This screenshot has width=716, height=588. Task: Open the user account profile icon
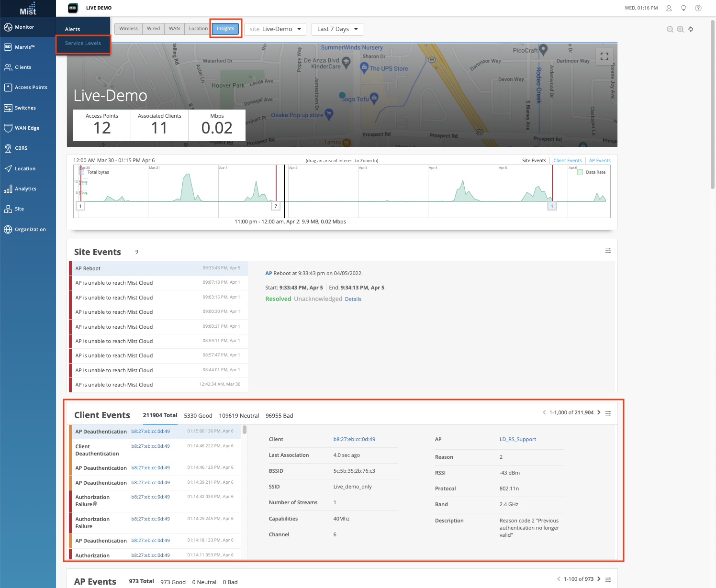coord(669,8)
